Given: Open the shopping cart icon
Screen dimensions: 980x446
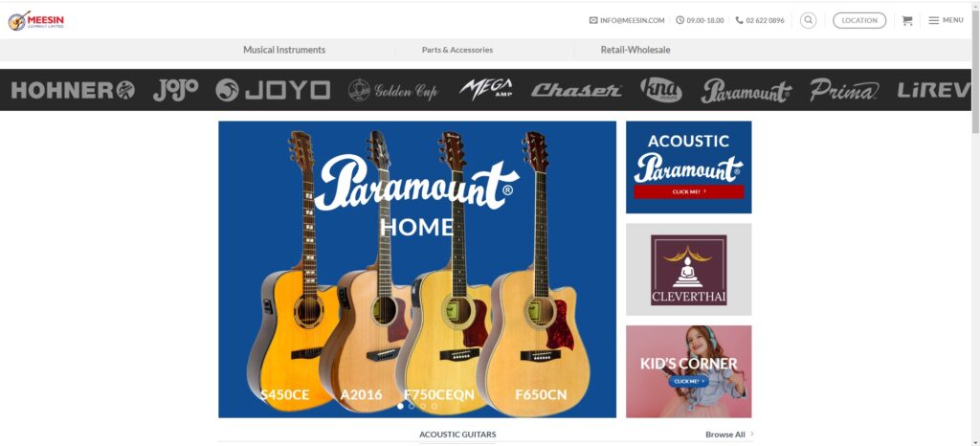Looking at the screenshot, I should (907, 21).
